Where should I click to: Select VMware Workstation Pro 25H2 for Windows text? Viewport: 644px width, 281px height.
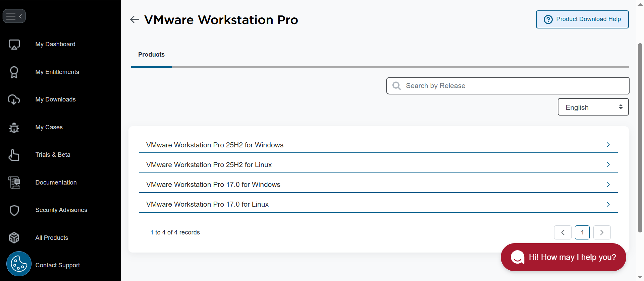(x=215, y=145)
